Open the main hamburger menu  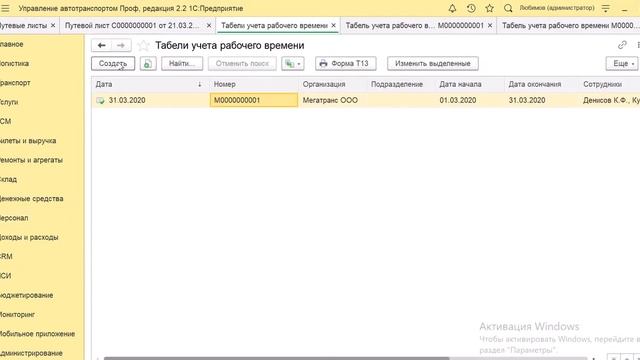5,8
